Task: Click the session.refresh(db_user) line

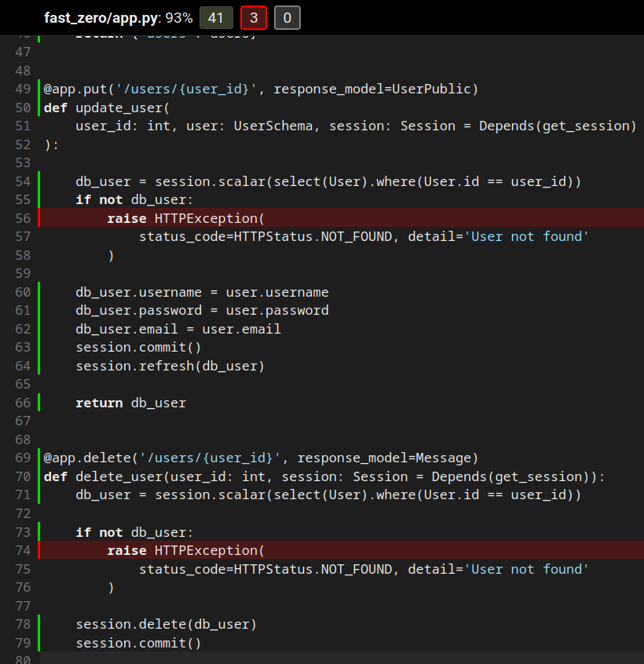Action: pyautogui.click(x=170, y=366)
